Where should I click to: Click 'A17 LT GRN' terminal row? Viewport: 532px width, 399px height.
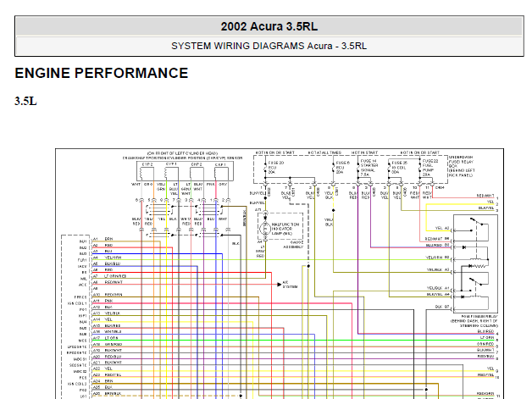coord(106,338)
